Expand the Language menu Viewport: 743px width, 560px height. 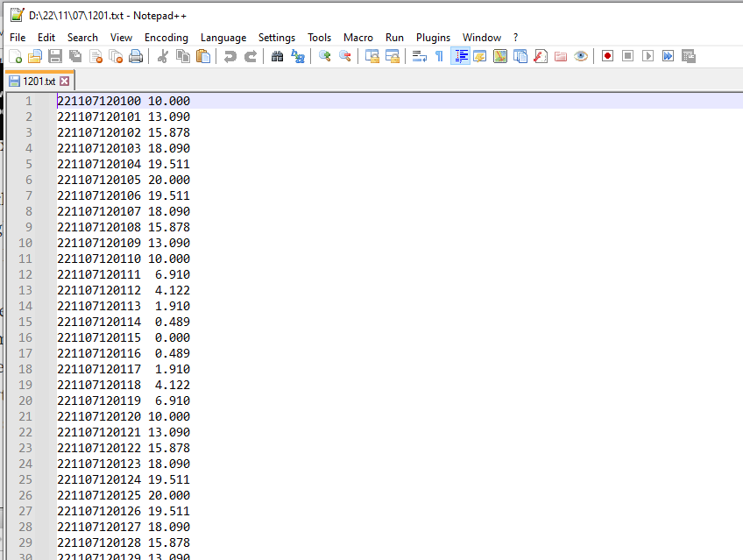pyautogui.click(x=223, y=38)
